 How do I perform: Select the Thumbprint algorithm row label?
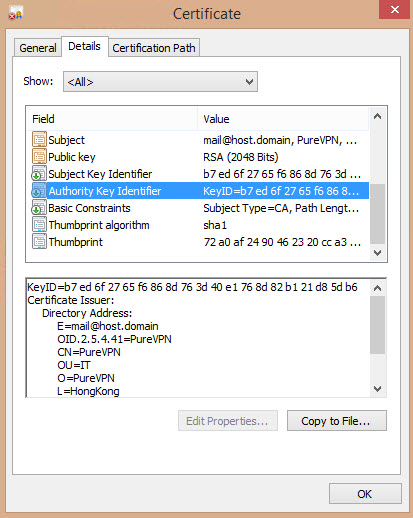pos(99,225)
